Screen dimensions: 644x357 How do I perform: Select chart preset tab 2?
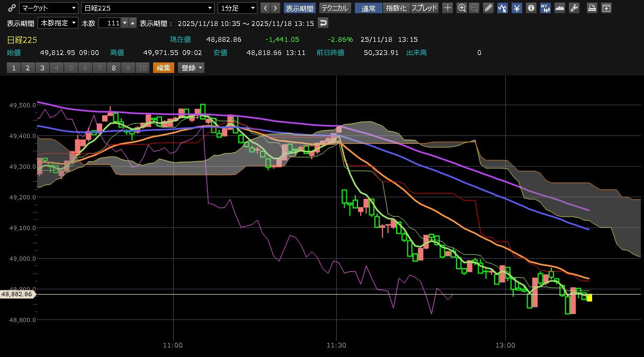(x=28, y=68)
